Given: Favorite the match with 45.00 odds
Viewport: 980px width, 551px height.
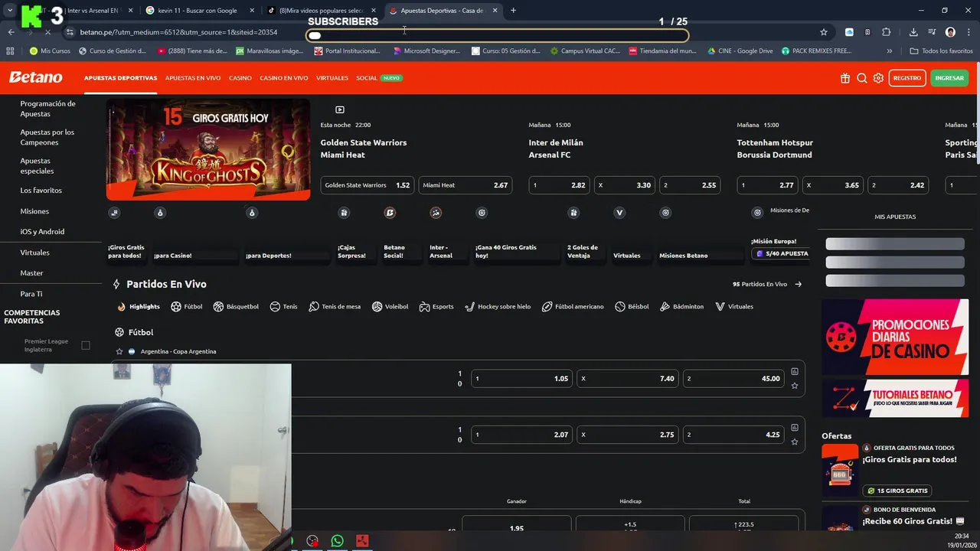Looking at the screenshot, I should (795, 386).
